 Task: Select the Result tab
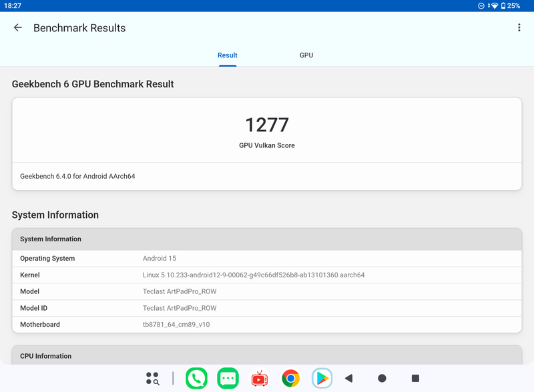coord(227,55)
